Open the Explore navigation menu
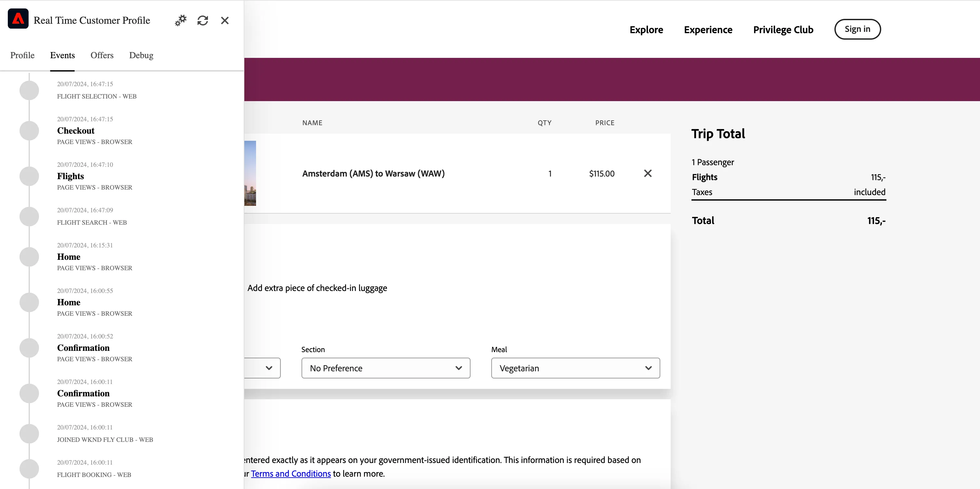This screenshot has width=980, height=489. click(646, 29)
